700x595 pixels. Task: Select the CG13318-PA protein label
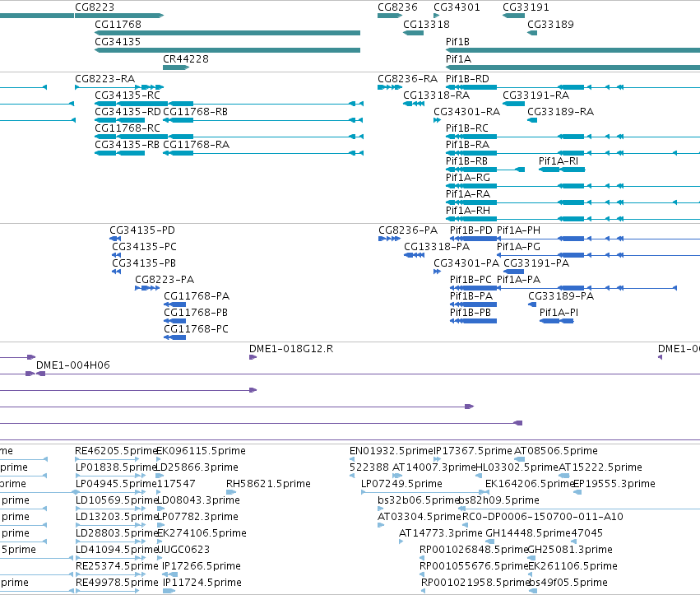tap(437, 247)
